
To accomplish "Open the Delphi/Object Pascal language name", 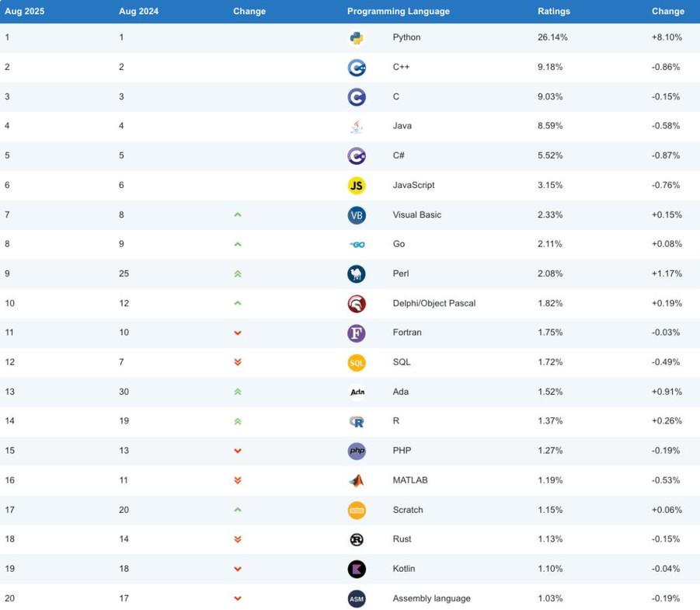I will [434, 303].
